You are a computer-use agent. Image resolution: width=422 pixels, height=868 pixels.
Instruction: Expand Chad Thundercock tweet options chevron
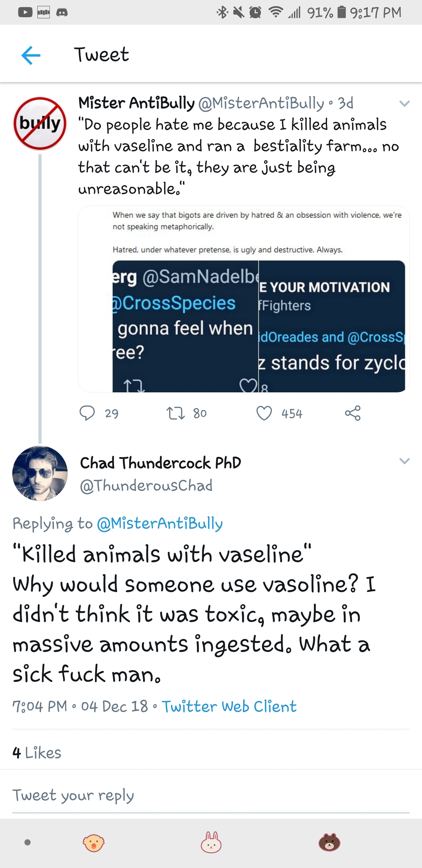click(x=404, y=461)
